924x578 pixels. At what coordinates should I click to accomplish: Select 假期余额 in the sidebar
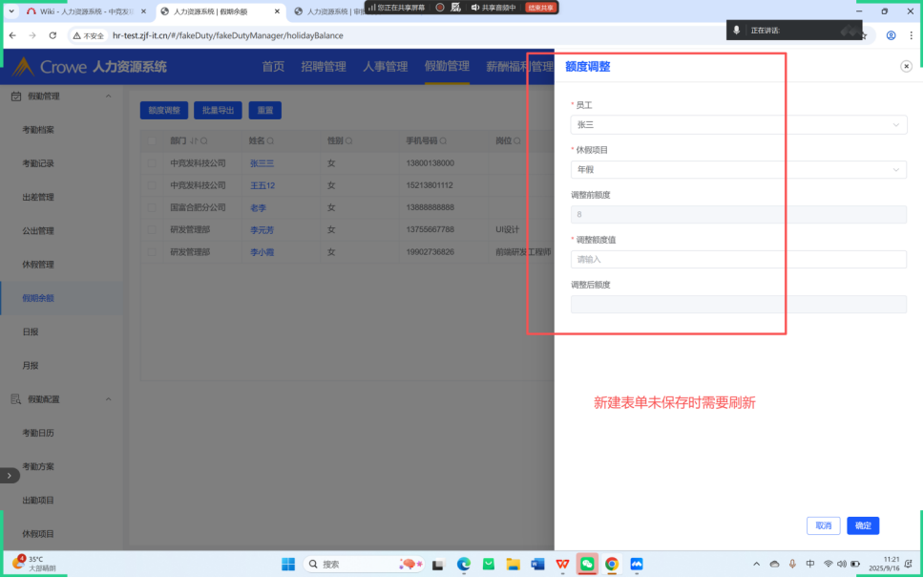click(x=38, y=298)
